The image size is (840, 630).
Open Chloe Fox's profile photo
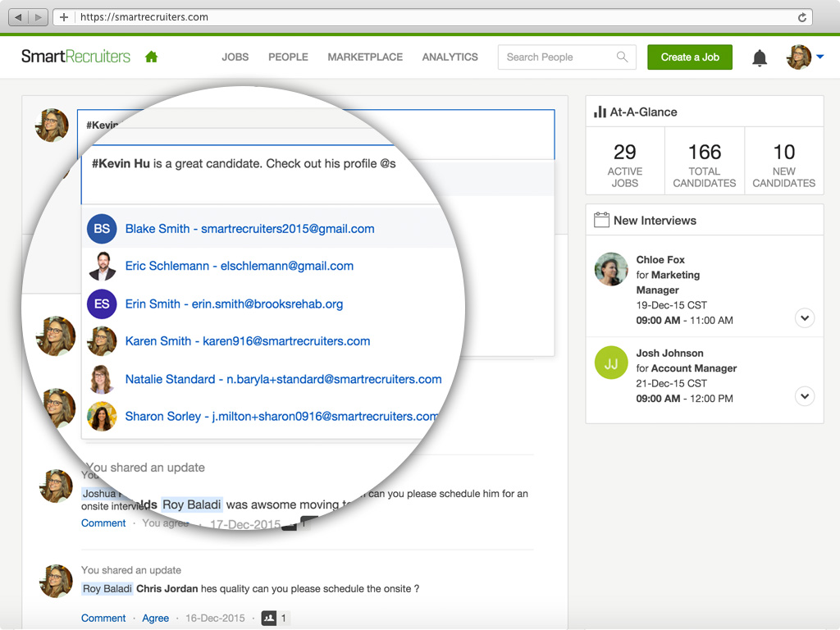coord(611,269)
